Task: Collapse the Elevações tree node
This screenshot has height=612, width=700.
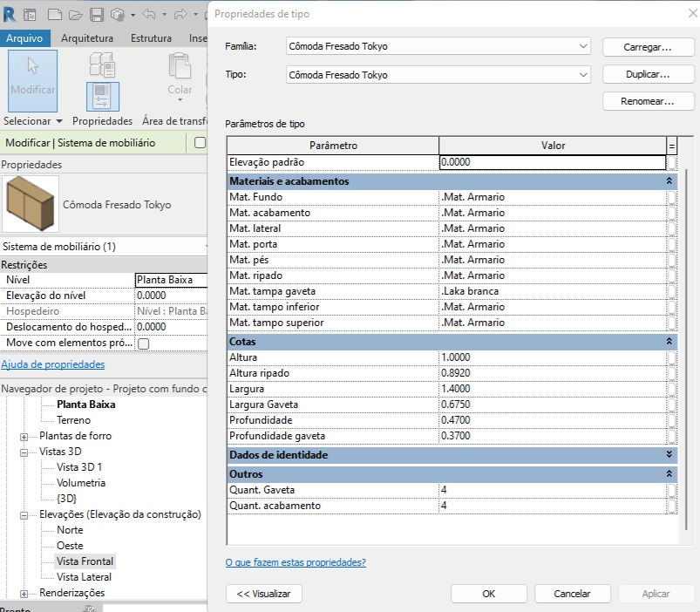Action: [24, 515]
